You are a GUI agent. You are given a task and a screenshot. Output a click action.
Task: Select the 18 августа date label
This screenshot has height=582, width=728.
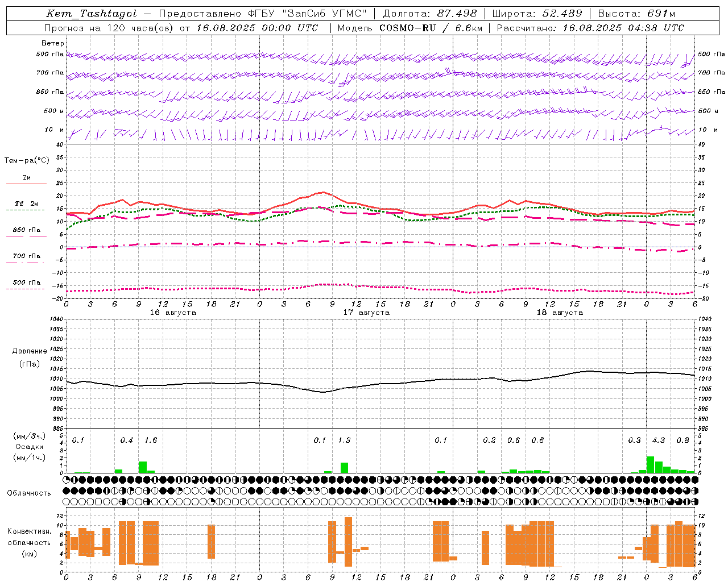[560, 313]
